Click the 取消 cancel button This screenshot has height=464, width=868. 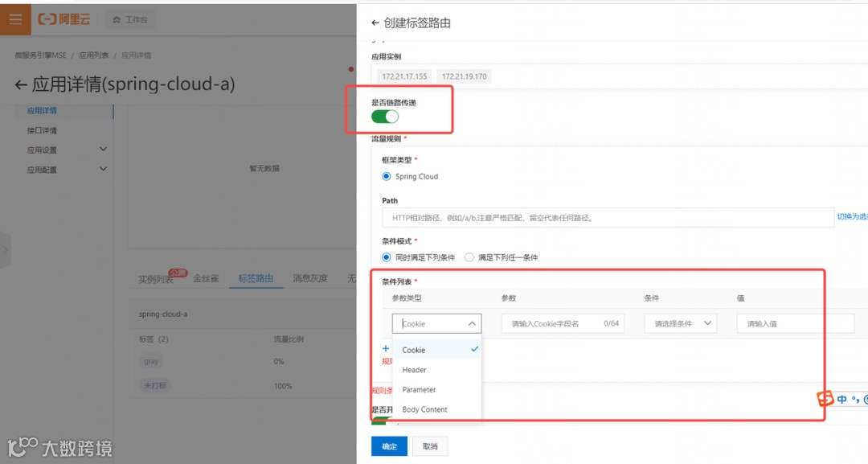(430, 446)
